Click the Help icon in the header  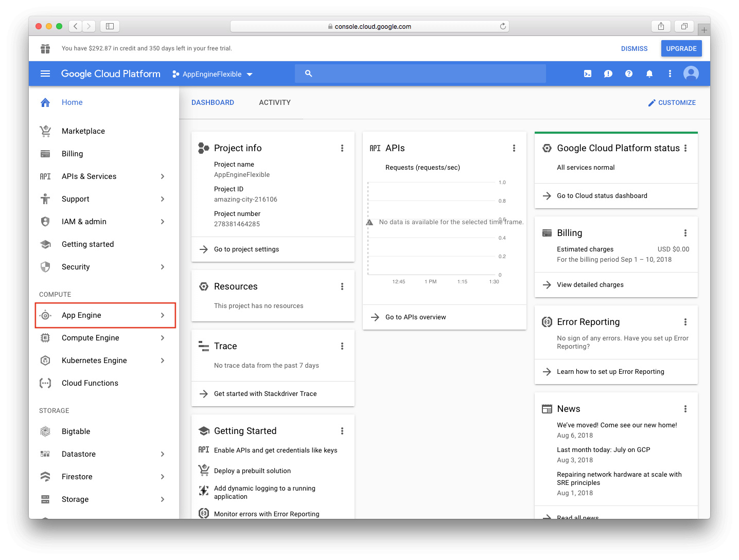coord(628,74)
